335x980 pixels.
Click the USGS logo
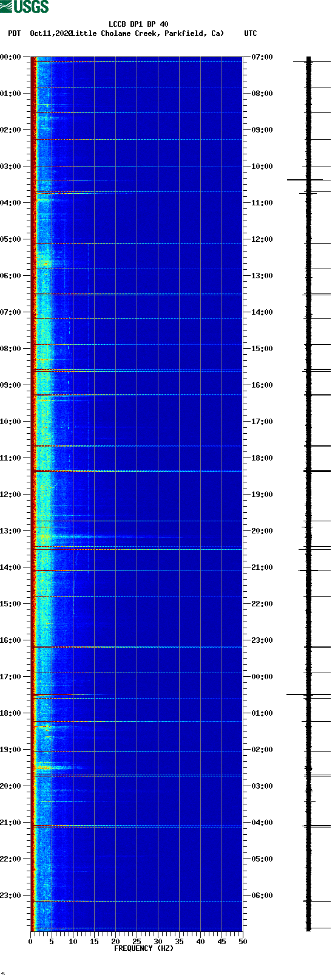click(x=24, y=7)
